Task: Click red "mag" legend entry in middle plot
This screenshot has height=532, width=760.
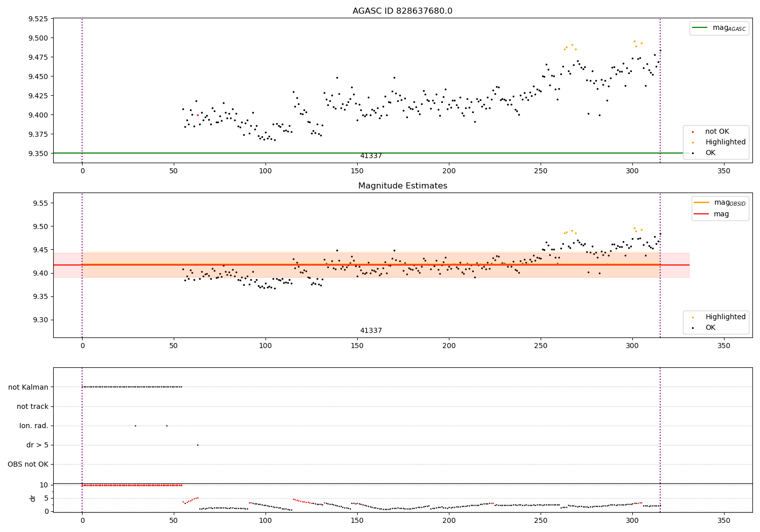Action: [712, 214]
